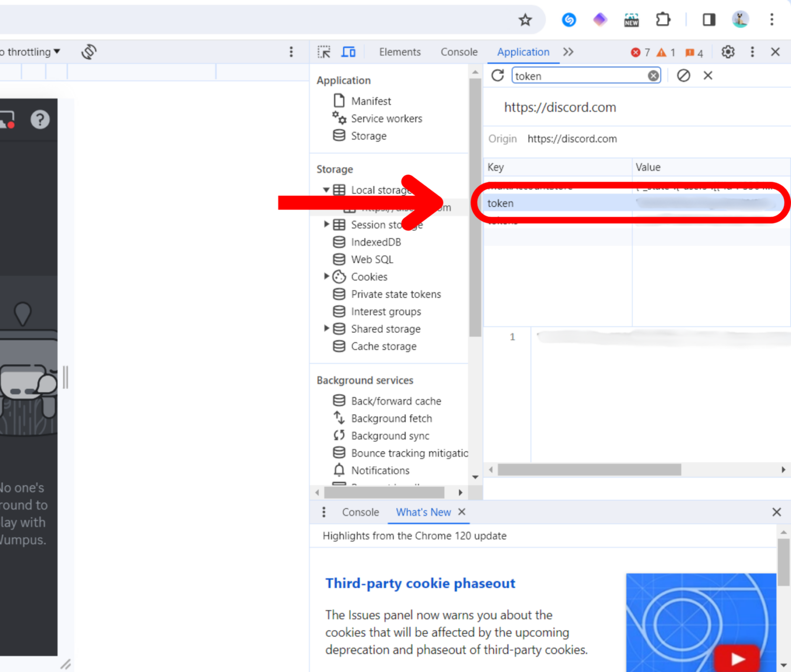This screenshot has height=672, width=791.
Task: Bookmark the page using the star icon
Action: click(525, 20)
